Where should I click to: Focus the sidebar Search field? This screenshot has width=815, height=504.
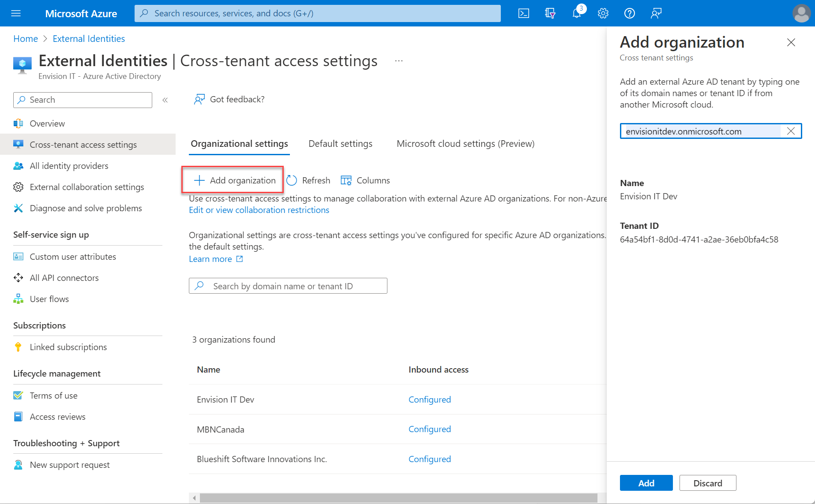pyautogui.click(x=83, y=100)
